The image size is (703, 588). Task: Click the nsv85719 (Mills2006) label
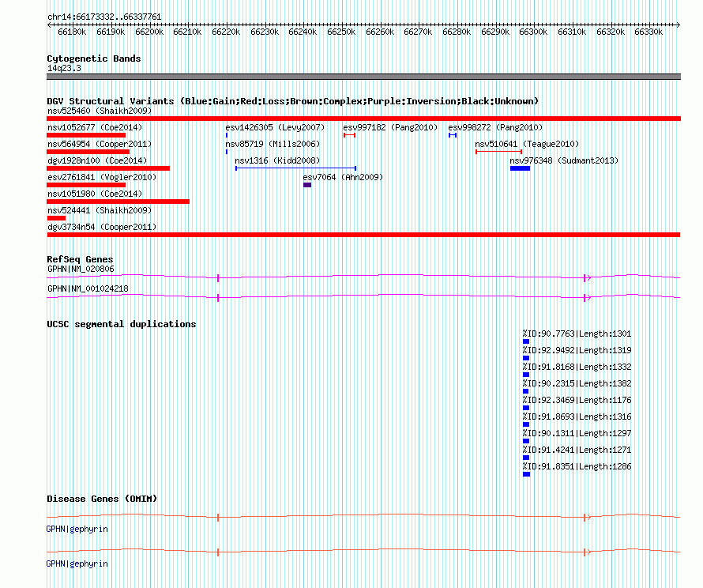coord(273,144)
